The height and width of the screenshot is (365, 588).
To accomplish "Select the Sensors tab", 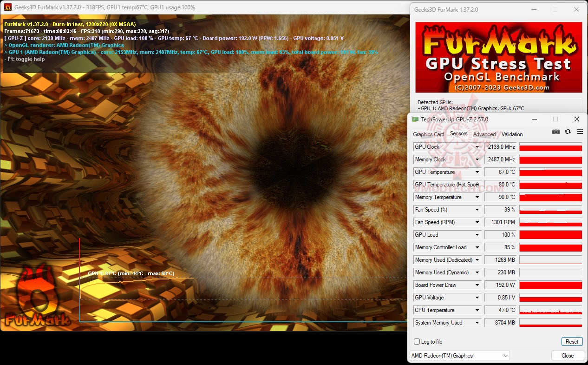I will point(458,134).
